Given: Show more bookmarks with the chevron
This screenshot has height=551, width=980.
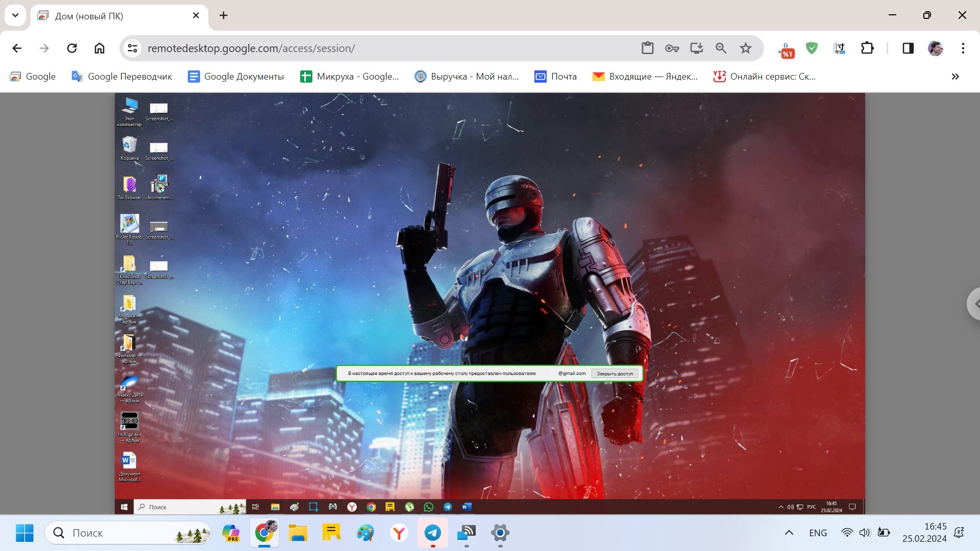Looking at the screenshot, I should pyautogui.click(x=955, y=77).
